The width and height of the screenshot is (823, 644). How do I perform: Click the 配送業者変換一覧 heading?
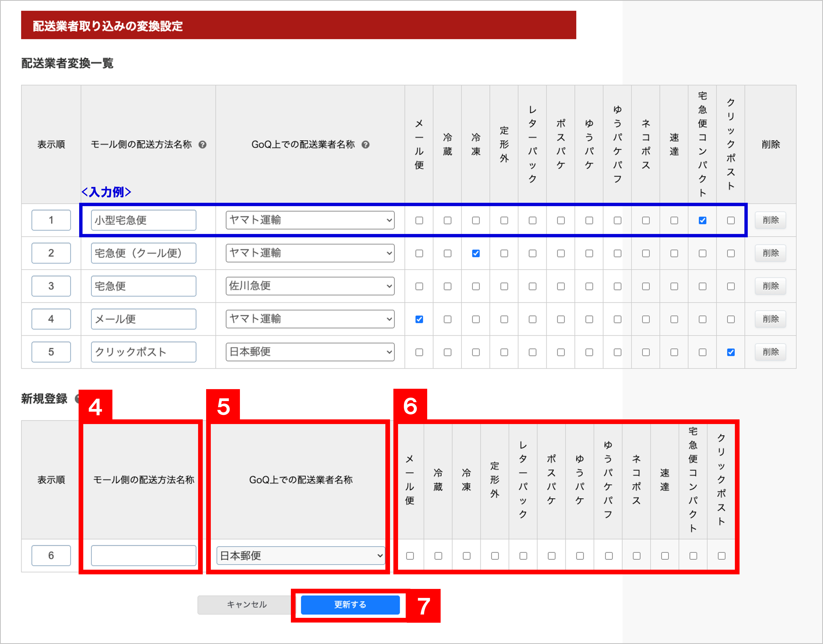pos(67,63)
